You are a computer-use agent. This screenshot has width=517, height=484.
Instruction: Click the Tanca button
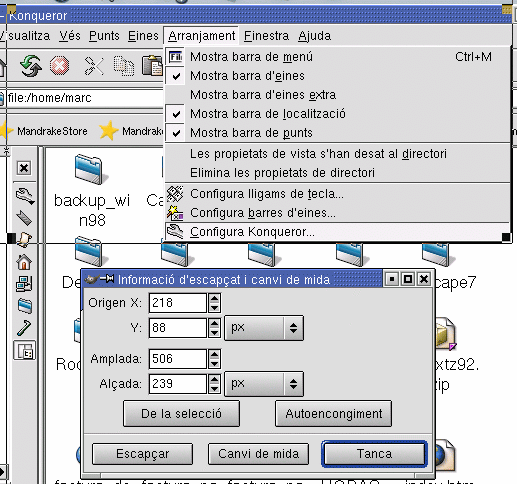[x=374, y=454]
